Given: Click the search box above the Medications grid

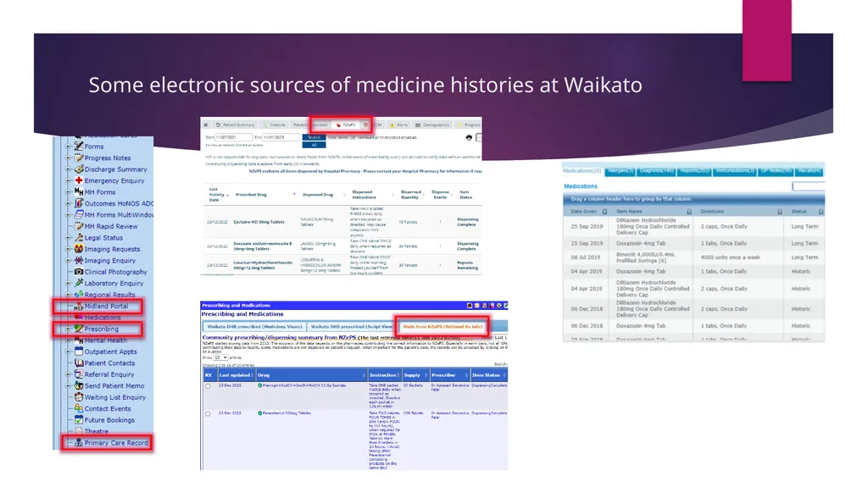Looking at the screenshot, I should 808,186.
